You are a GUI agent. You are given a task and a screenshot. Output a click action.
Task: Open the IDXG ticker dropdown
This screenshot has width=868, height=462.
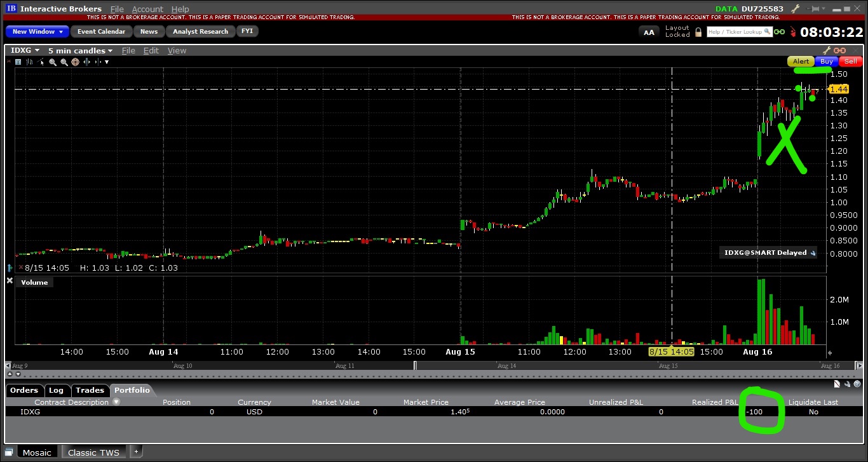point(25,50)
